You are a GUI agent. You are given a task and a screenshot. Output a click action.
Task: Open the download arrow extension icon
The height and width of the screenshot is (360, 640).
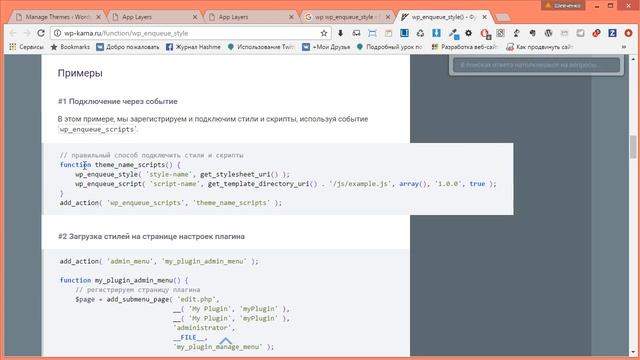(x=340, y=33)
